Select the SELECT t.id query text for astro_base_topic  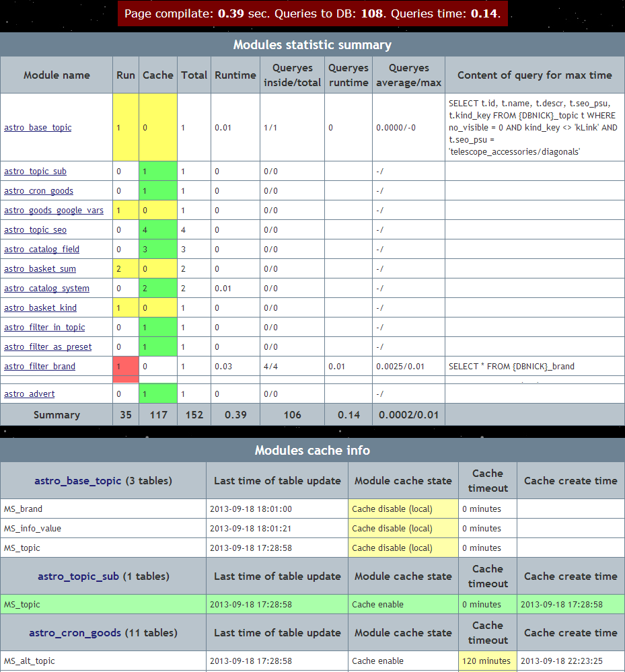click(x=533, y=127)
